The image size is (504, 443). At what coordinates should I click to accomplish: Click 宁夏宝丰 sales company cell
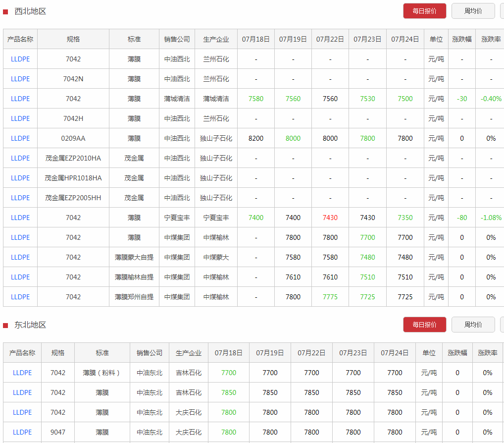click(177, 218)
